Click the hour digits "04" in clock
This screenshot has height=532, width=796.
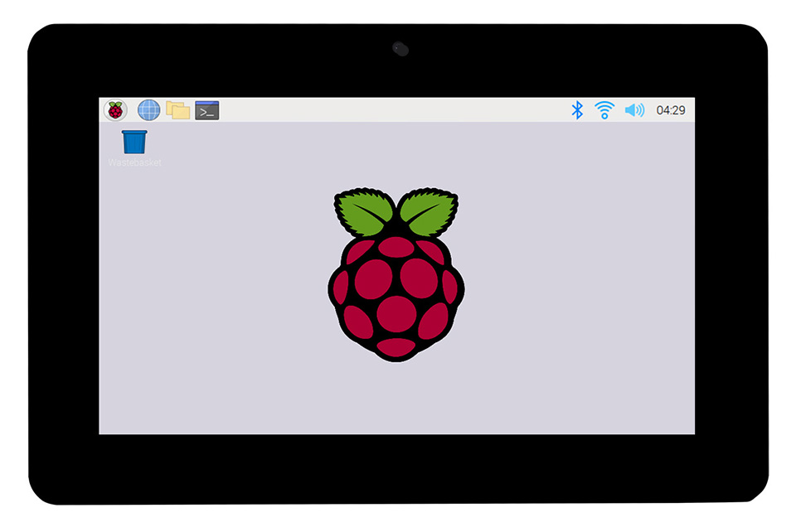[x=663, y=110]
